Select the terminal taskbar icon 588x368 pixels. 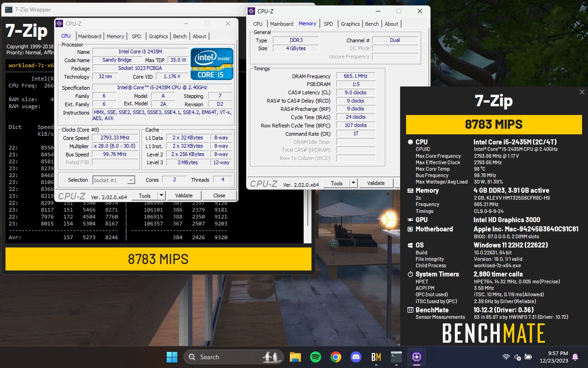point(396,357)
